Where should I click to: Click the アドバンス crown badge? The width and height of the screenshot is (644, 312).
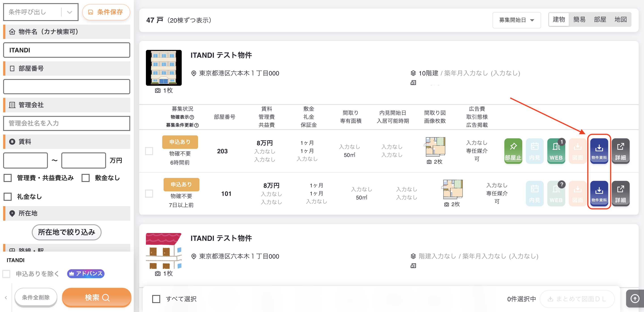(x=86, y=274)
